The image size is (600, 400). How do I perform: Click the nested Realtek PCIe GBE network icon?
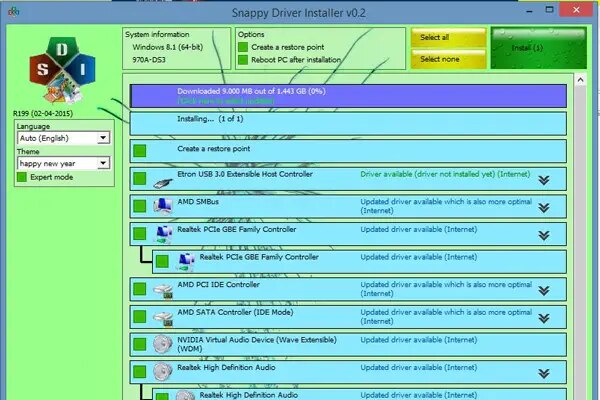[186, 262]
